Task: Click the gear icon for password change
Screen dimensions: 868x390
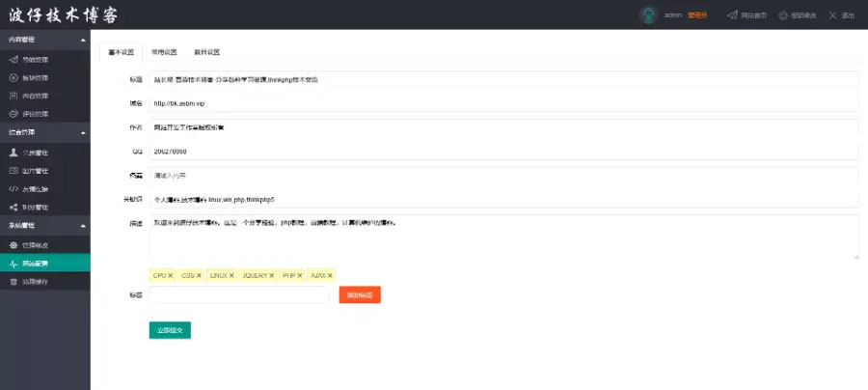Action: pos(782,15)
